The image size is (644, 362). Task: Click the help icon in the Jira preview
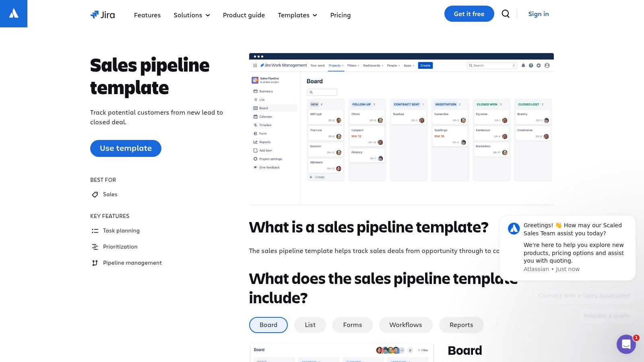point(531,65)
